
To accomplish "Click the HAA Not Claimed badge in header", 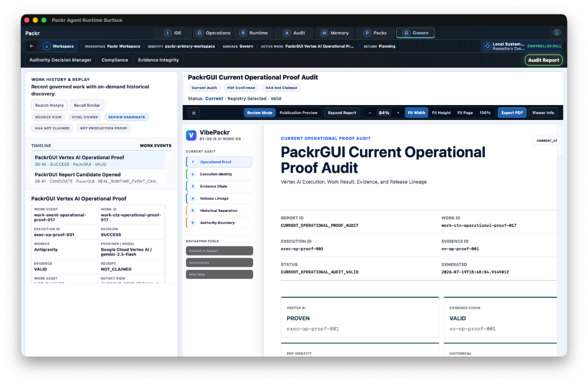I will [281, 88].
